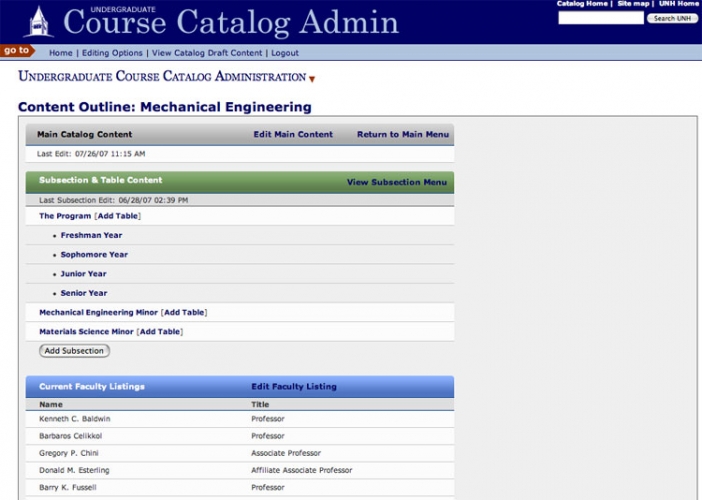Click the Course Catalog Admin header title
The width and height of the screenshot is (702, 500).
coord(231,22)
